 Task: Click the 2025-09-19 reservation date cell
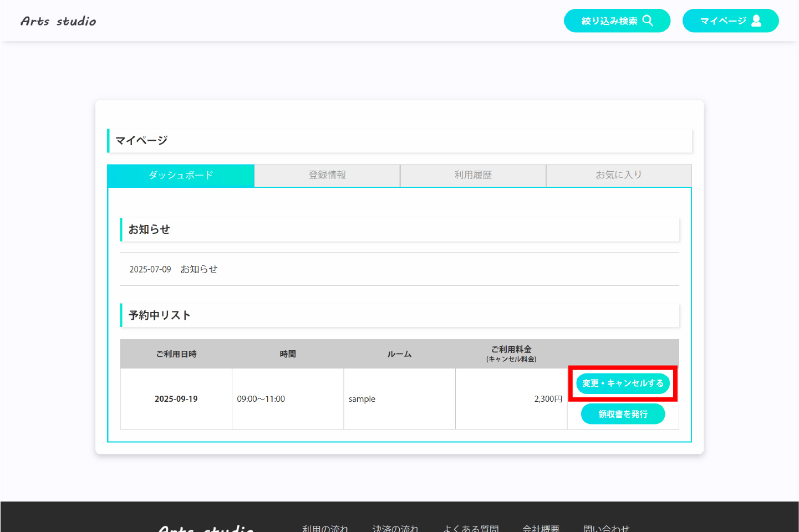tap(176, 399)
